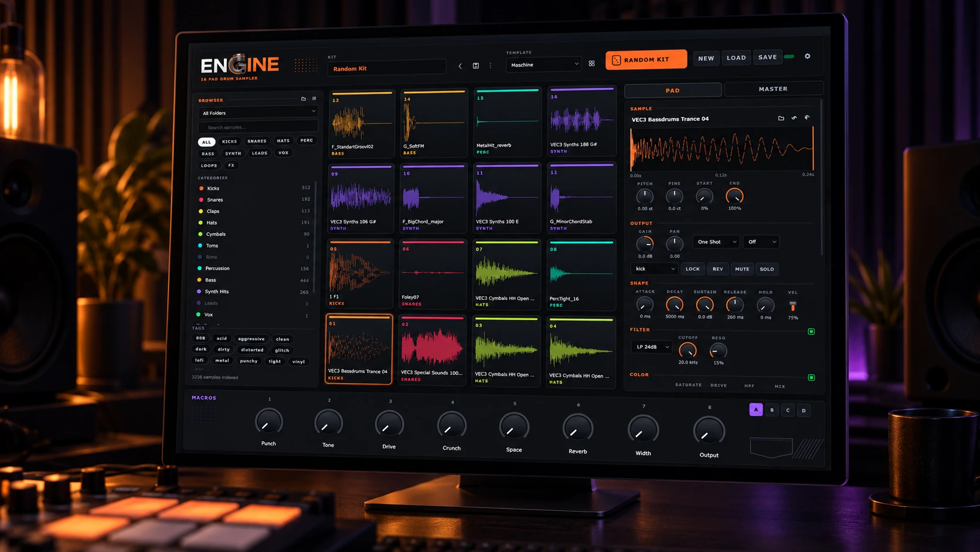Screen dimensions: 980x552
Task: Click the sample folder icon in Sample section
Action: (x=781, y=118)
